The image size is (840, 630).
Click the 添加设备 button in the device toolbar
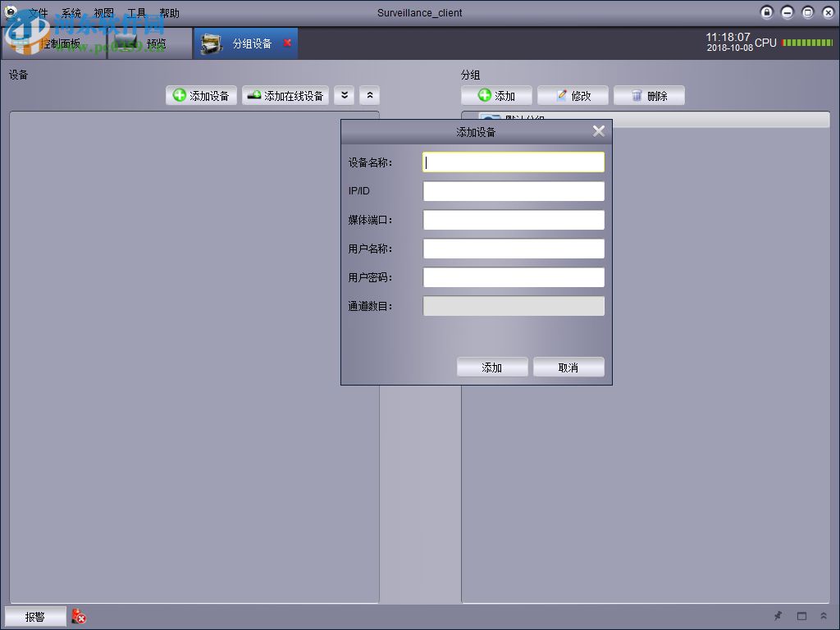[x=201, y=95]
